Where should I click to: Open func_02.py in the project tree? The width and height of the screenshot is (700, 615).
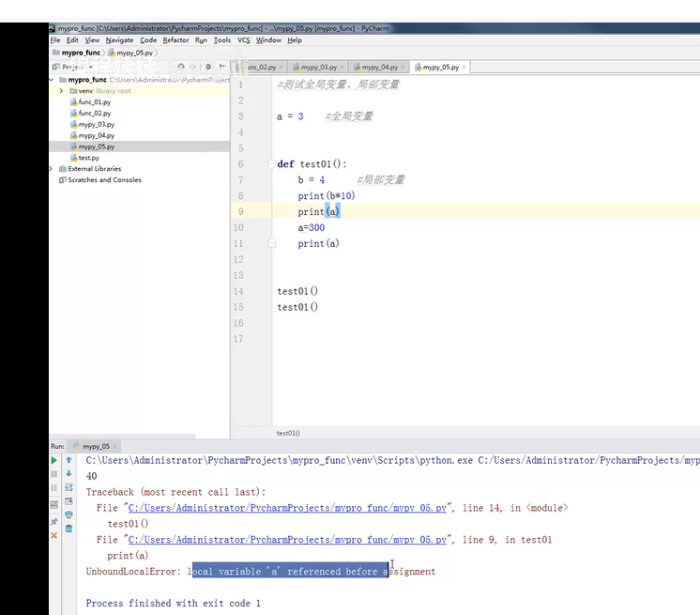(91, 113)
